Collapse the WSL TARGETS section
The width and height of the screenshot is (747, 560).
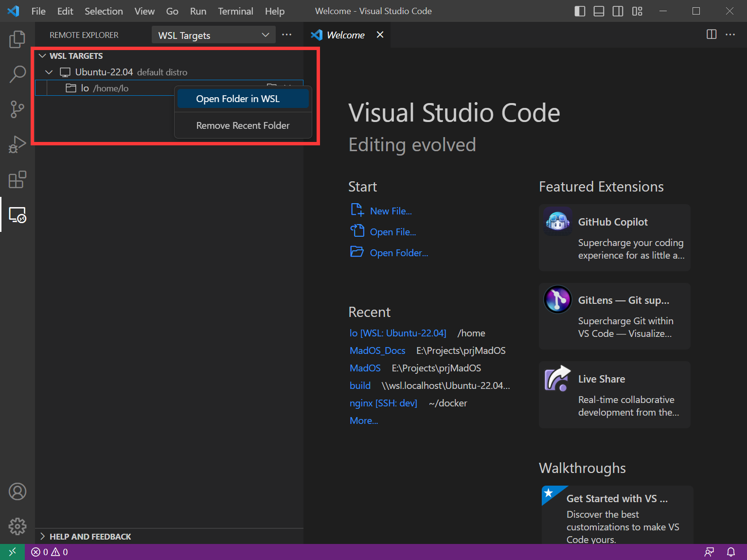42,56
